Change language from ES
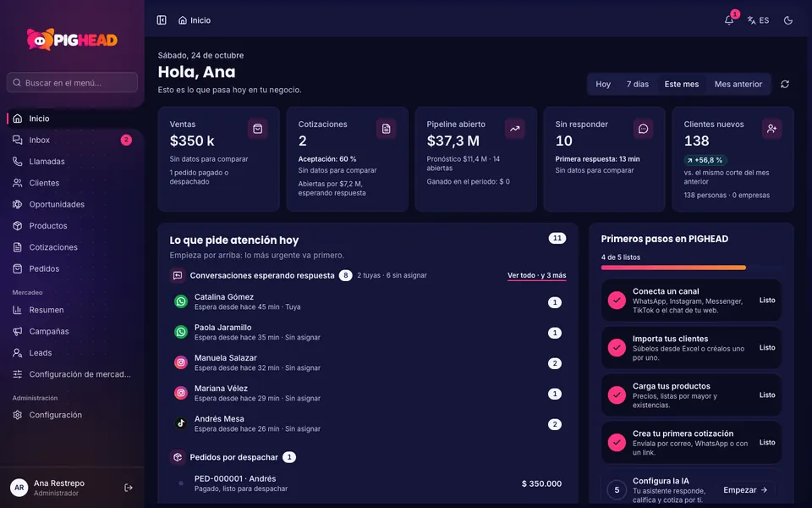The height and width of the screenshot is (508, 812). (758, 20)
